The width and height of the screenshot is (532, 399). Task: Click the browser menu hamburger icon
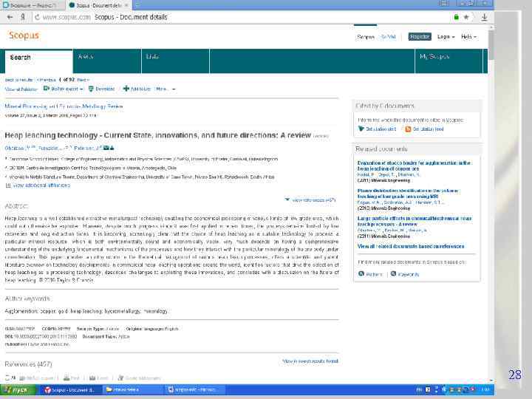(x=443, y=3)
